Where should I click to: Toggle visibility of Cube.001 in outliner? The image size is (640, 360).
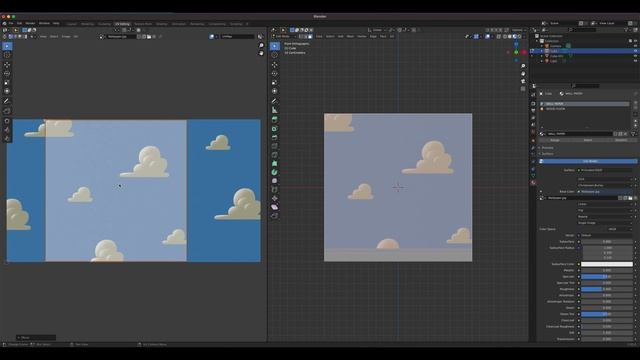pyautogui.click(x=636, y=56)
